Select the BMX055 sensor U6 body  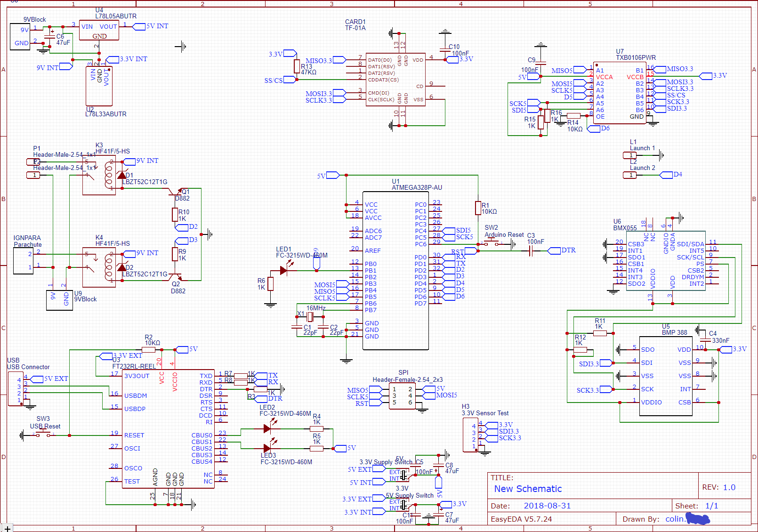666,260
